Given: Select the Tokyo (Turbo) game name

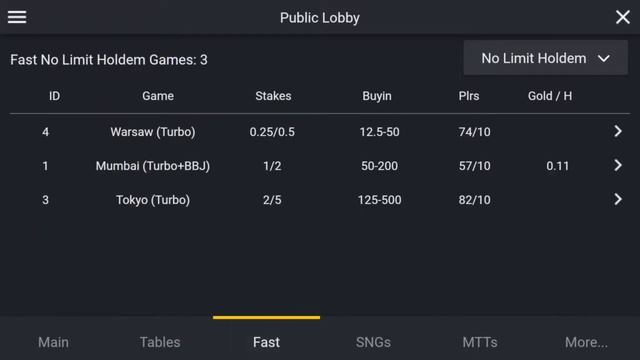Looking at the screenshot, I should (x=153, y=200).
